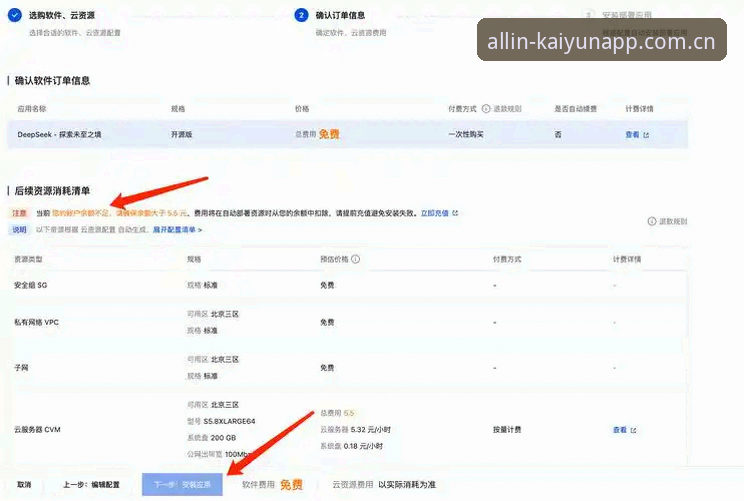Viewport: 744px width, 501px height.
Task: Open external link icon next to DeepSeek 查看
Action: (x=646, y=135)
